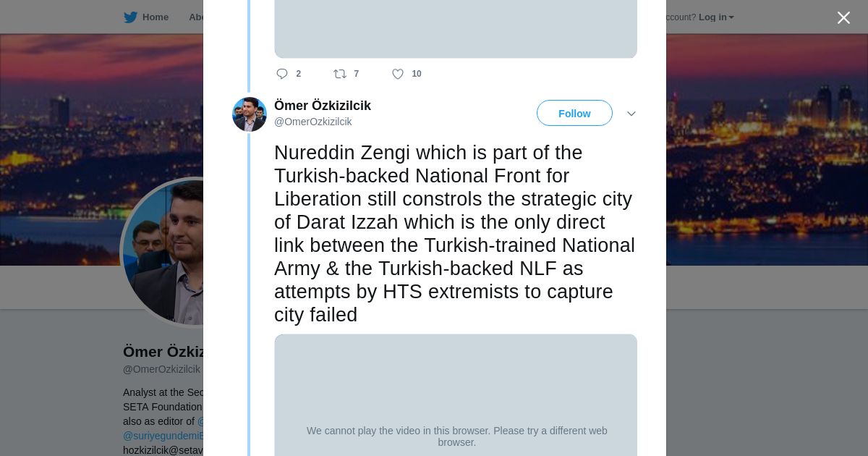
Task: Like the tweet with 10 likes
Action: click(x=398, y=74)
